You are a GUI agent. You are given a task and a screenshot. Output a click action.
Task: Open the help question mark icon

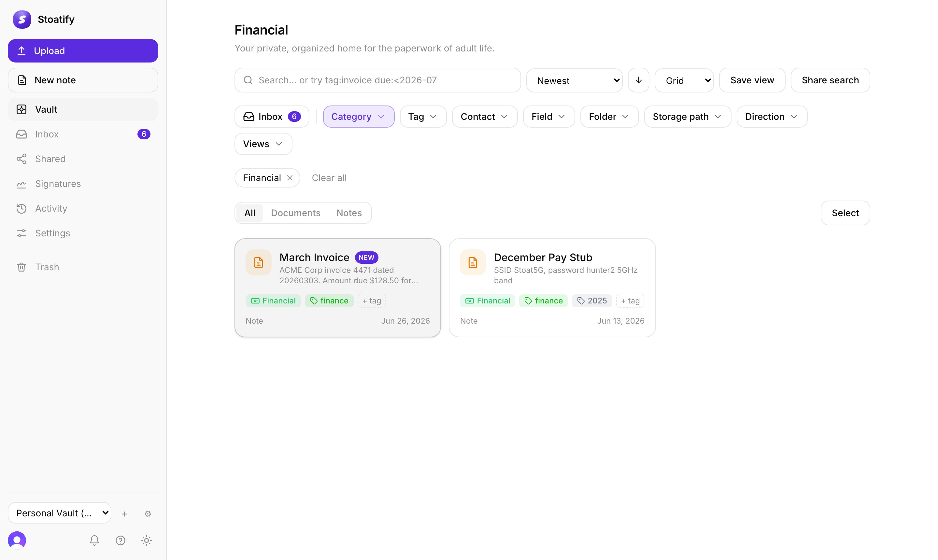pyautogui.click(x=121, y=540)
